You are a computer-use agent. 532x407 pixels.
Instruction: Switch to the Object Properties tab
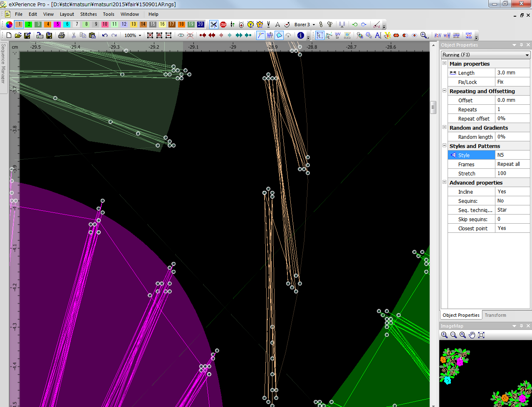(461, 315)
